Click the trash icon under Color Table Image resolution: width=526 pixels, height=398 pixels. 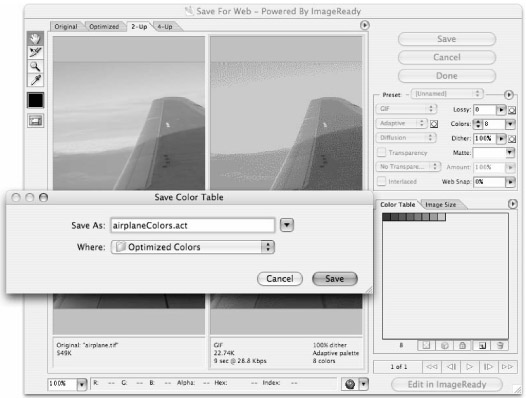[500, 345]
